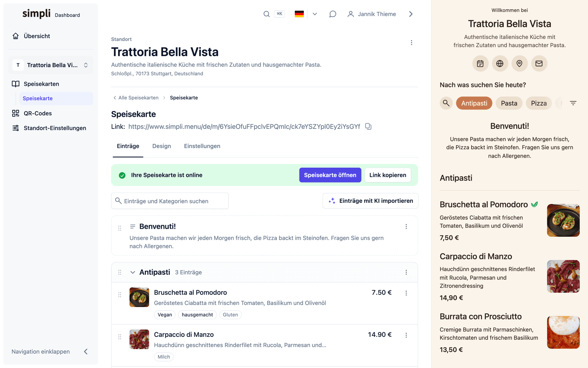This screenshot has height=368, width=588.
Task: Click the Link kopieren button
Action: click(388, 175)
